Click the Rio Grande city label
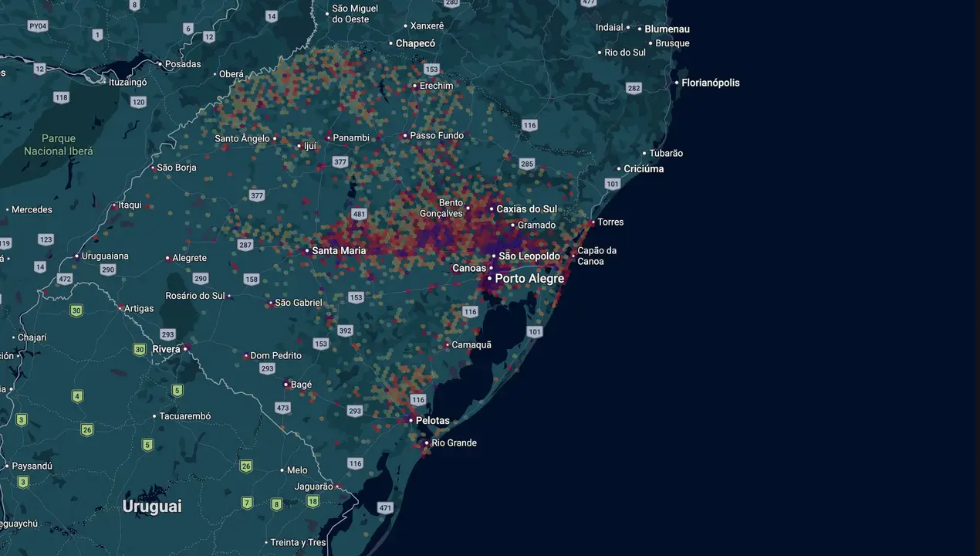 click(454, 442)
